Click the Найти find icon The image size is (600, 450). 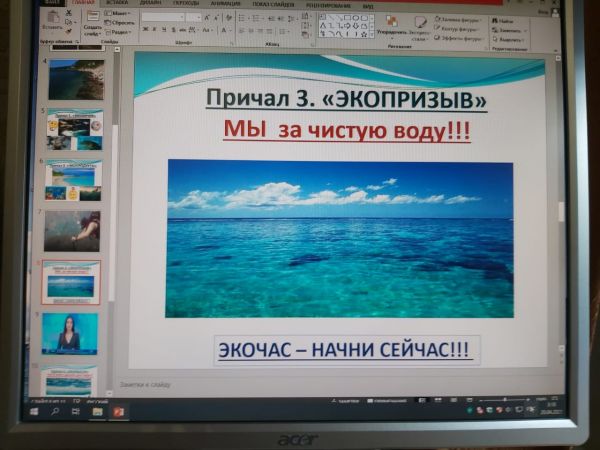(506, 19)
